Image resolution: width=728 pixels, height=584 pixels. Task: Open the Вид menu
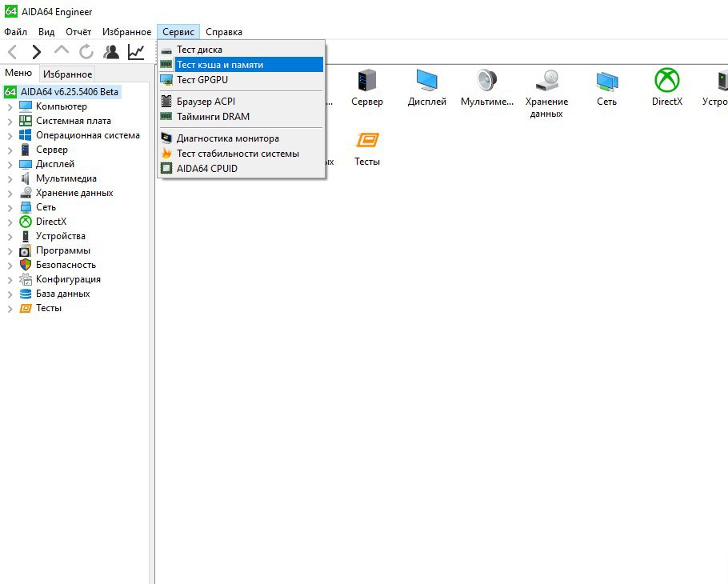[x=46, y=32]
